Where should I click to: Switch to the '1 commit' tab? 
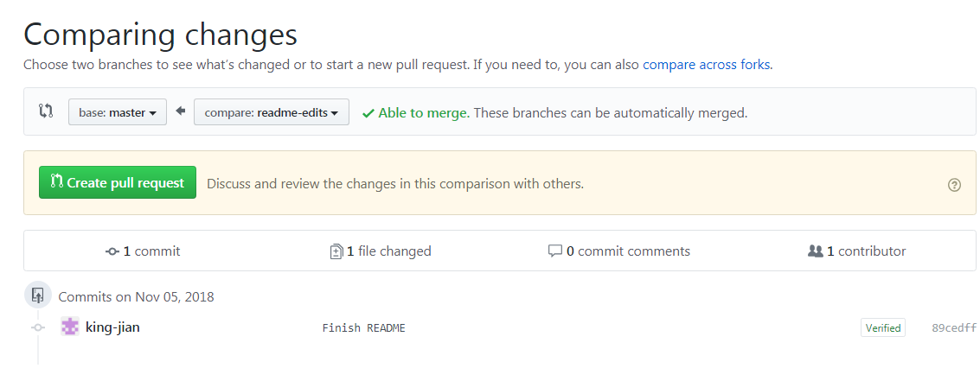point(144,251)
